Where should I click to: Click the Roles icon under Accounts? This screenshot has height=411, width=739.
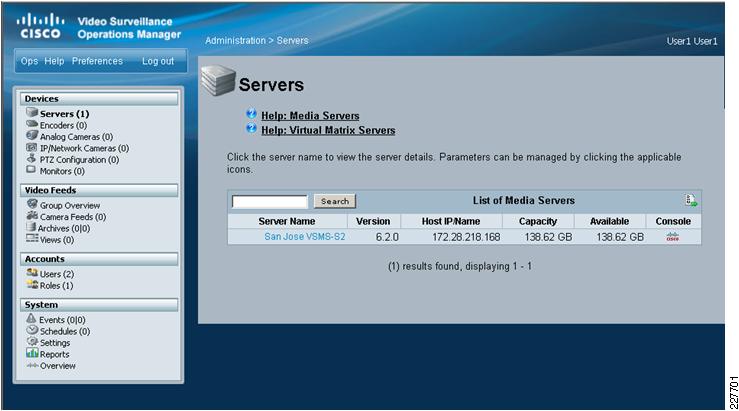click(32, 284)
